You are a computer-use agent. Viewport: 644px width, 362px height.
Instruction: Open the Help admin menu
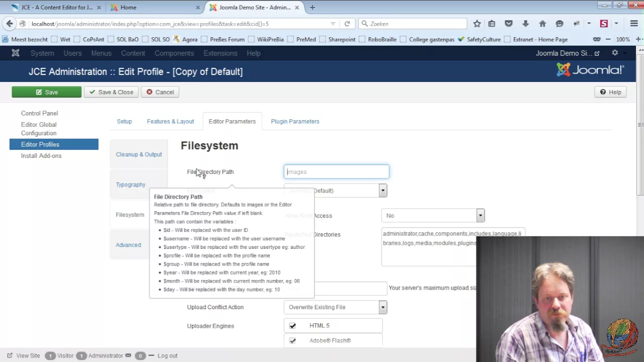click(x=254, y=53)
